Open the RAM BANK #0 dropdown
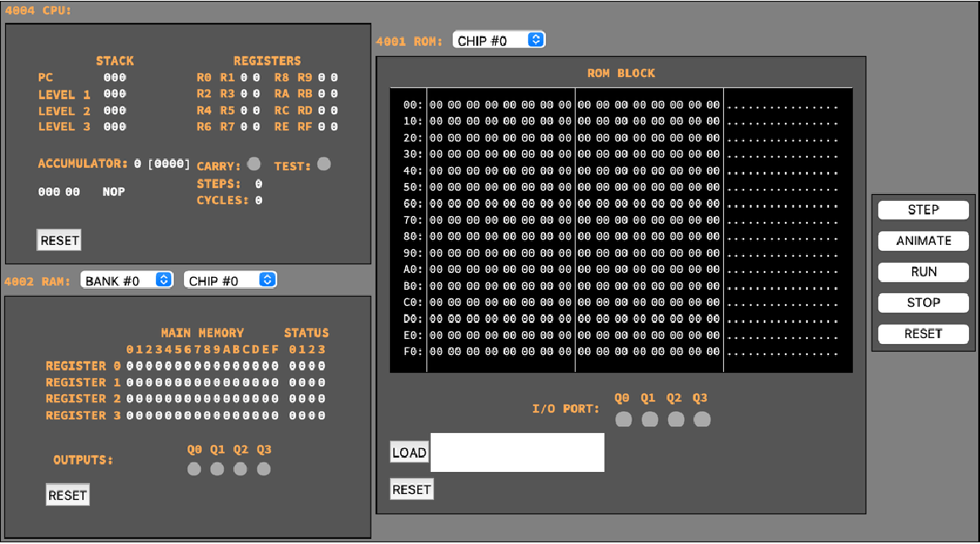 click(126, 280)
